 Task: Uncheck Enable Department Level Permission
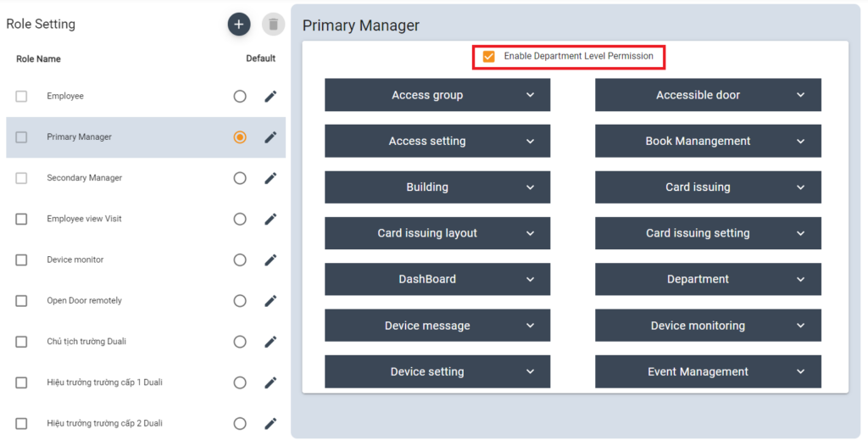[489, 57]
